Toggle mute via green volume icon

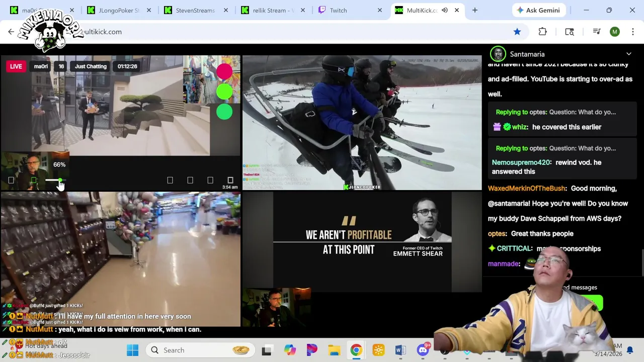[x=34, y=180]
